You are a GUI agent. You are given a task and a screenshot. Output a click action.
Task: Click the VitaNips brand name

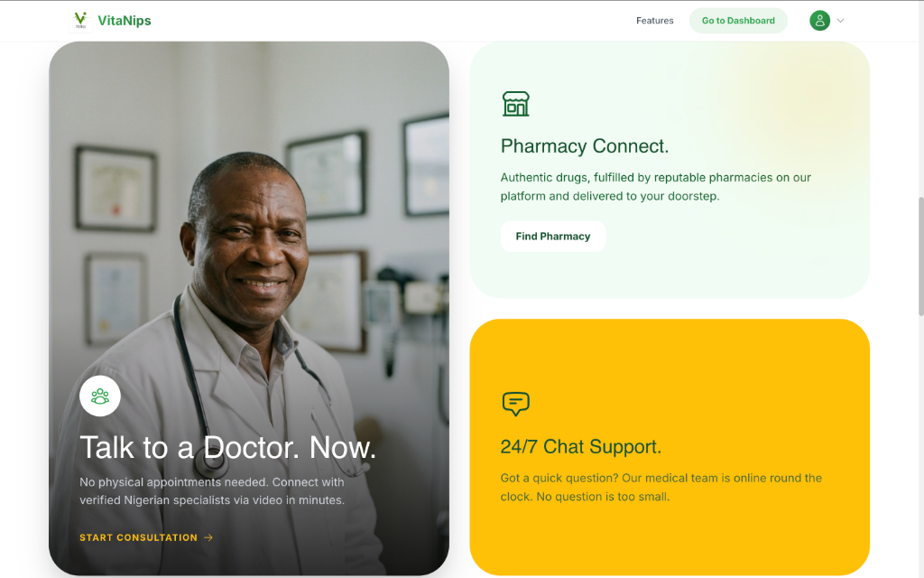click(125, 21)
